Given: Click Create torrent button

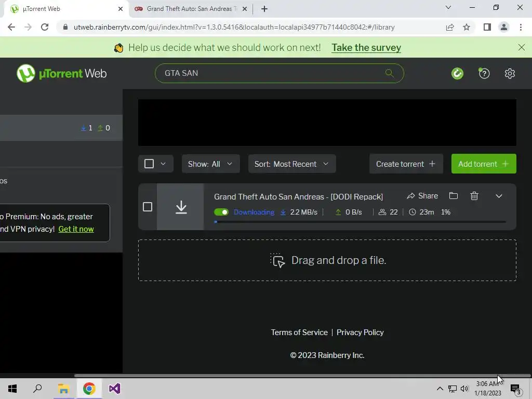Looking at the screenshot, I should coord(406,164).
